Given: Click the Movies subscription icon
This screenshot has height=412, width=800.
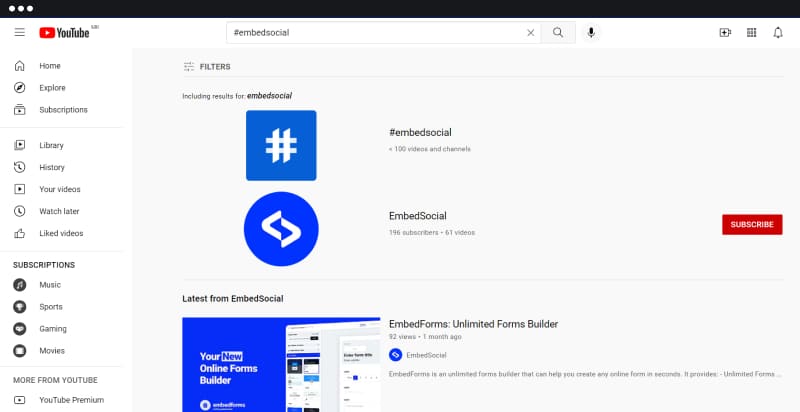Looking at the screenshot, I should pos(19,351).
